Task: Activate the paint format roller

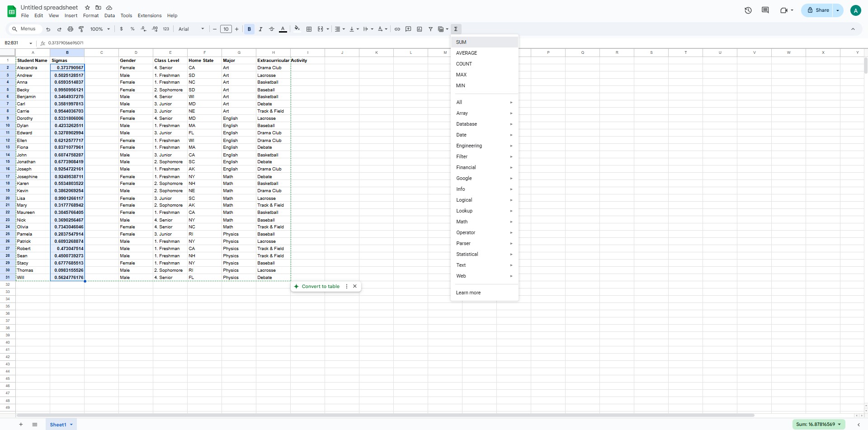Action: pyautogui.click(x=81, y=29)
